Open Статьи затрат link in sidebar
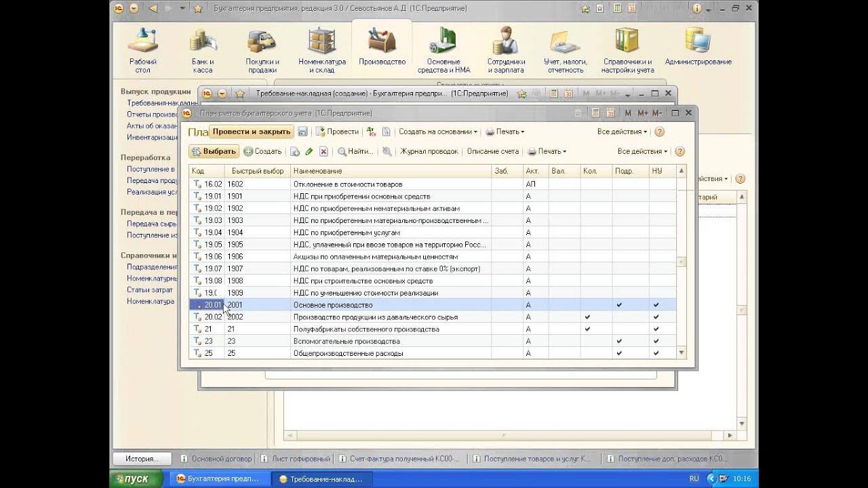 point(151,290)
